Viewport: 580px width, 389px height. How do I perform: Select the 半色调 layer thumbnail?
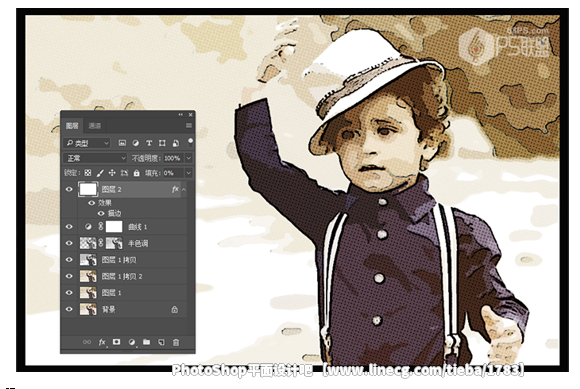pyautogui.click(x=88, y=243)
